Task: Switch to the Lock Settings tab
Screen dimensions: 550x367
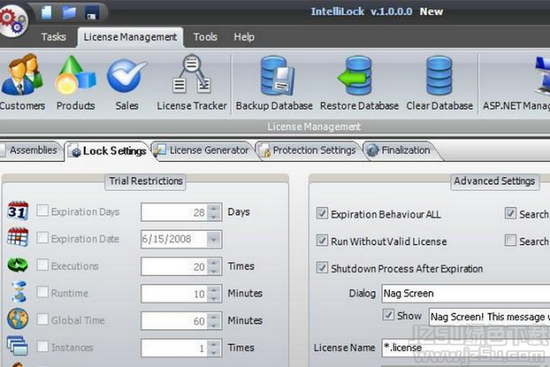Action: 109,151
